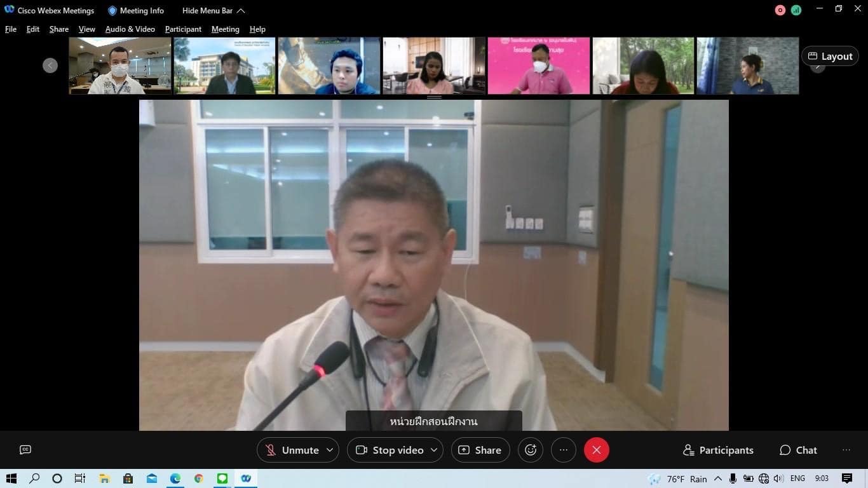
Task: Open ENG language selector in taskbar
Action: (x=797, y=478)
